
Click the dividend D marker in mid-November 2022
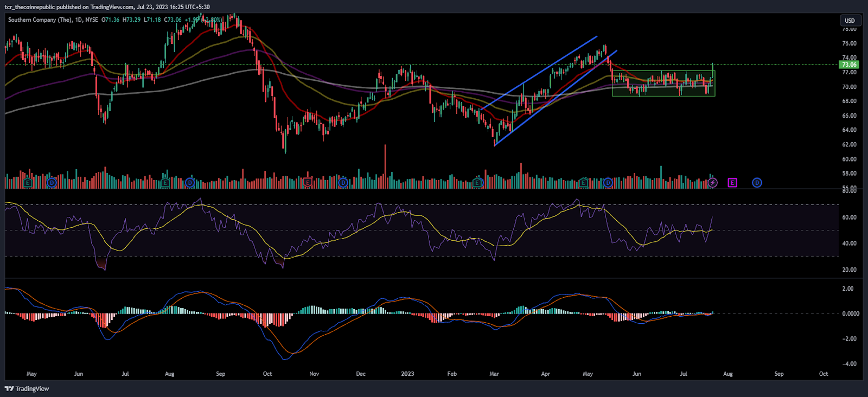[x=343, y=183]
